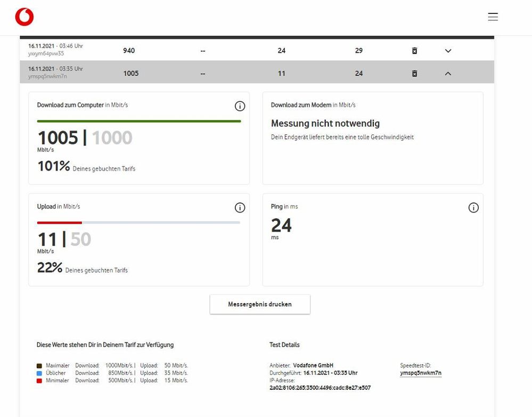Image resolution: width=532 pixels, height=417 pixels.
Task: Click the large 11 | 50 upload figure
Action: pos(64,239)
